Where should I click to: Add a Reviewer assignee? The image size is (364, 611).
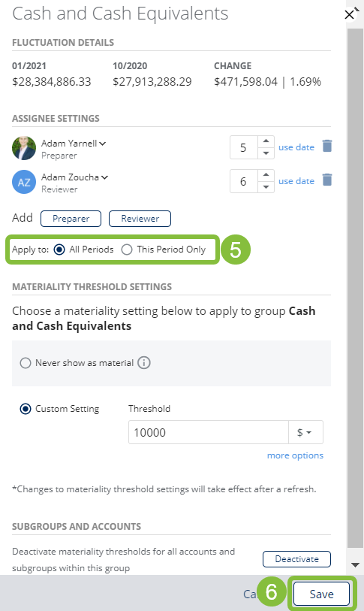coord(140,219)
